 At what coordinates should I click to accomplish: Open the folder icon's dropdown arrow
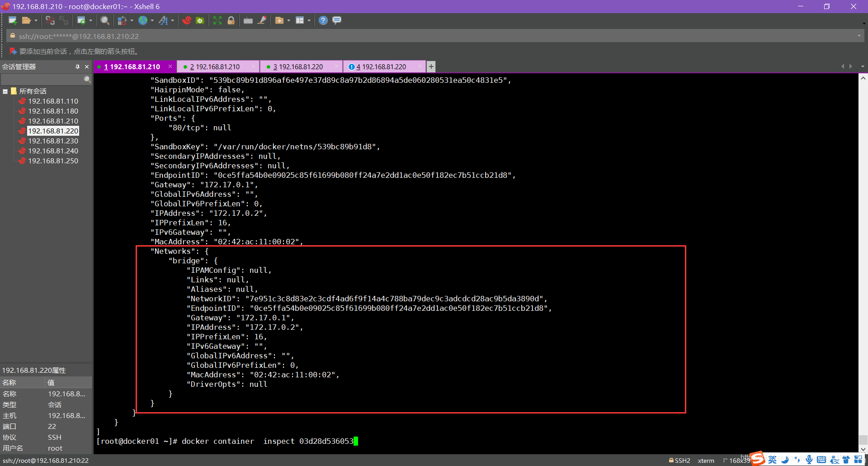click(x=36, y=20)
